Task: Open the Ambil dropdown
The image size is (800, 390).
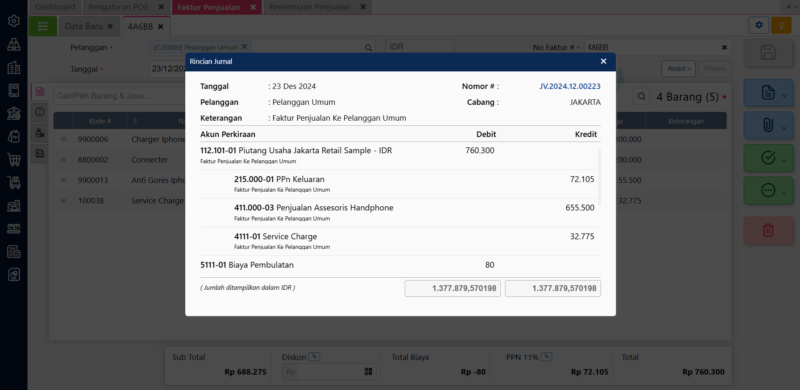Action: 678,68
